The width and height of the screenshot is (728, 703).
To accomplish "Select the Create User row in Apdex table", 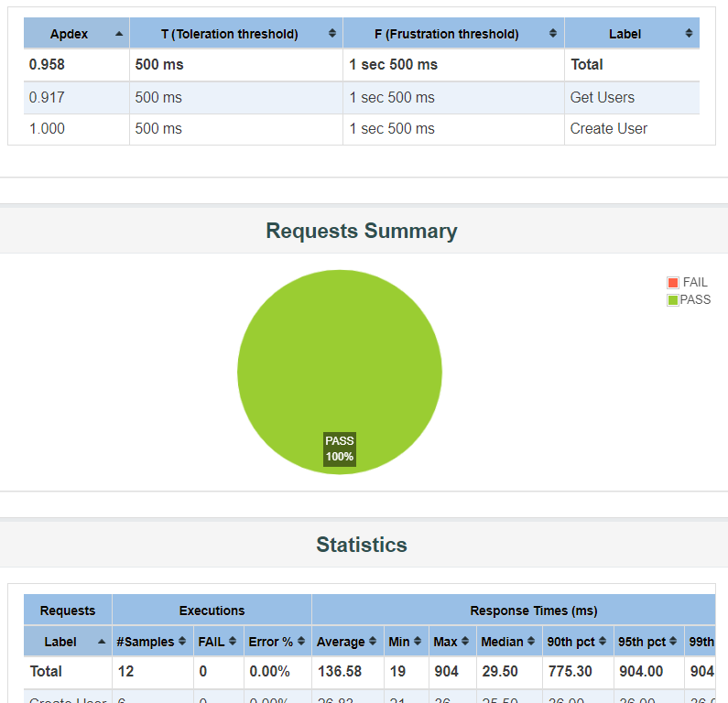I will pyautogui.click(x=608, y=129).
